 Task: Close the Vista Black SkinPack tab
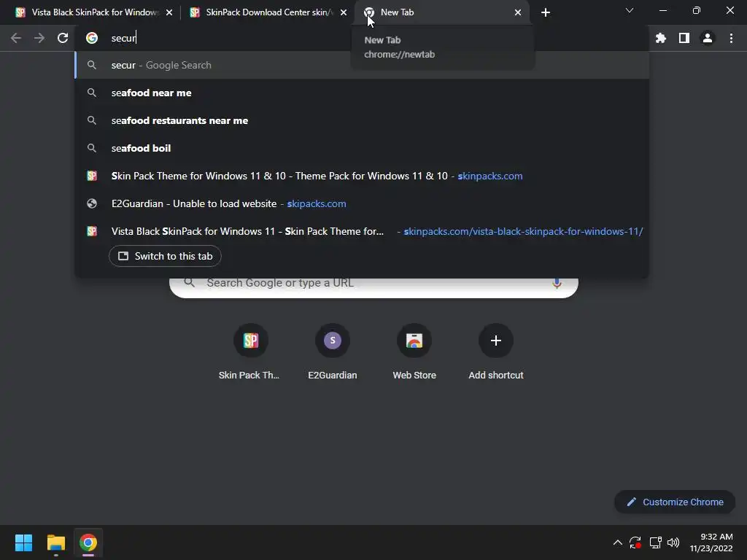[169, 12]
